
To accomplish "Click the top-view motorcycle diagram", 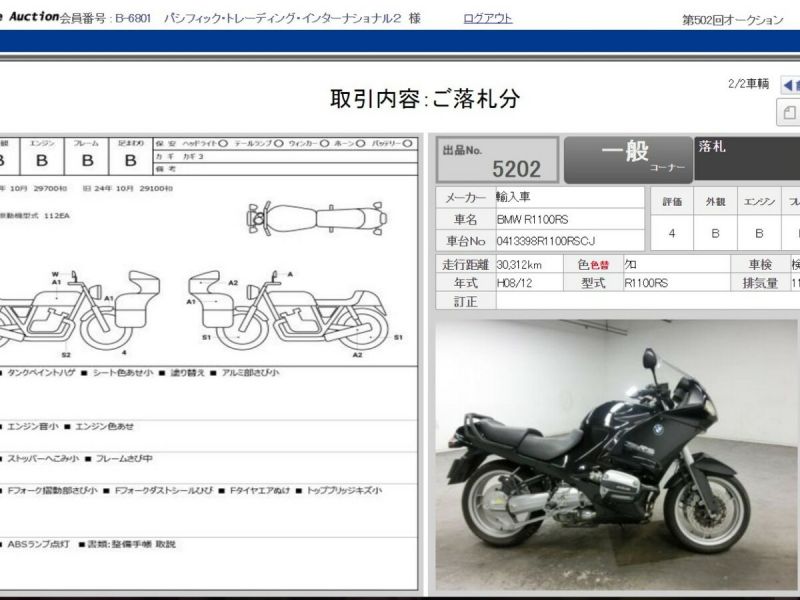I will coord(316,218).
